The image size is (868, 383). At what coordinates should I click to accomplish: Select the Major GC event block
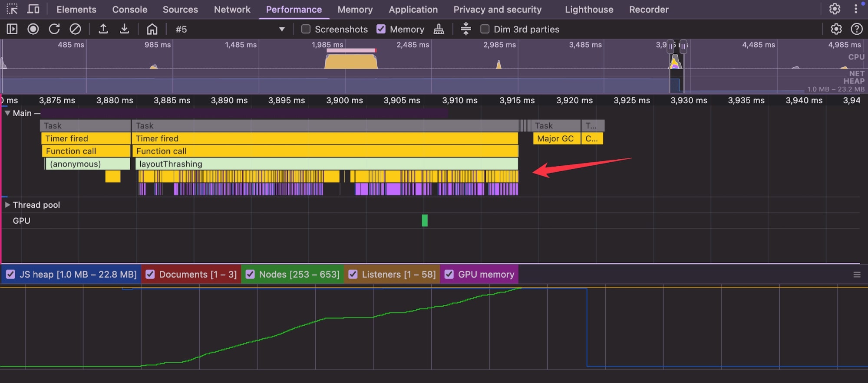point(555,139)
